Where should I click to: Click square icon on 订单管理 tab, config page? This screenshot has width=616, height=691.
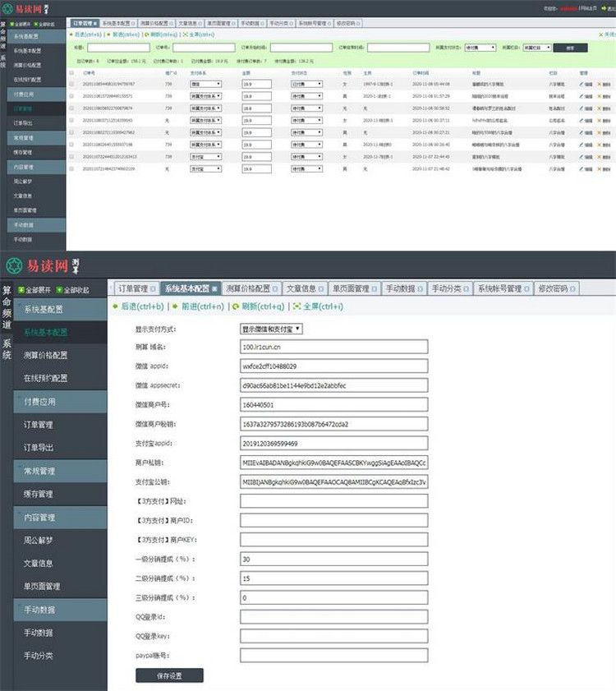(x=153, y=288)
